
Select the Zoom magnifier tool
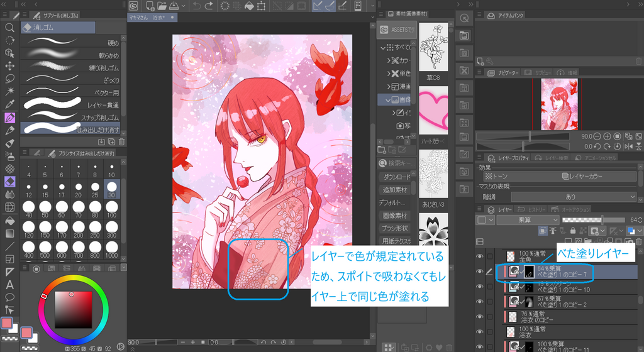[10, 28]
